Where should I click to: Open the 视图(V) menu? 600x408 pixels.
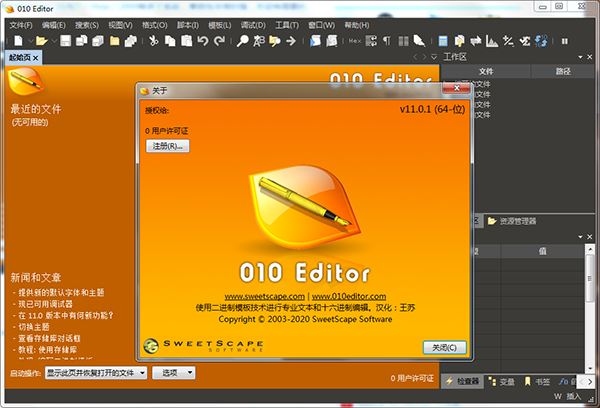120,25
